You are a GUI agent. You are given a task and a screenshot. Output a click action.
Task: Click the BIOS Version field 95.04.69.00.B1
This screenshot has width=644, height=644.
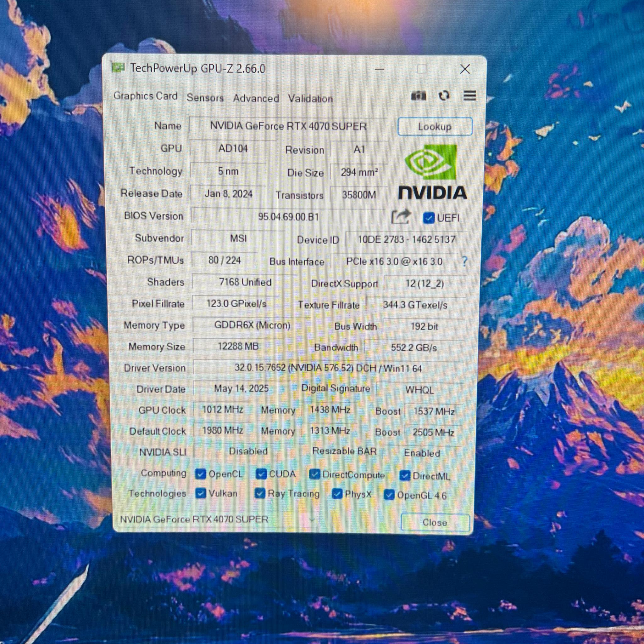[289, 217]
